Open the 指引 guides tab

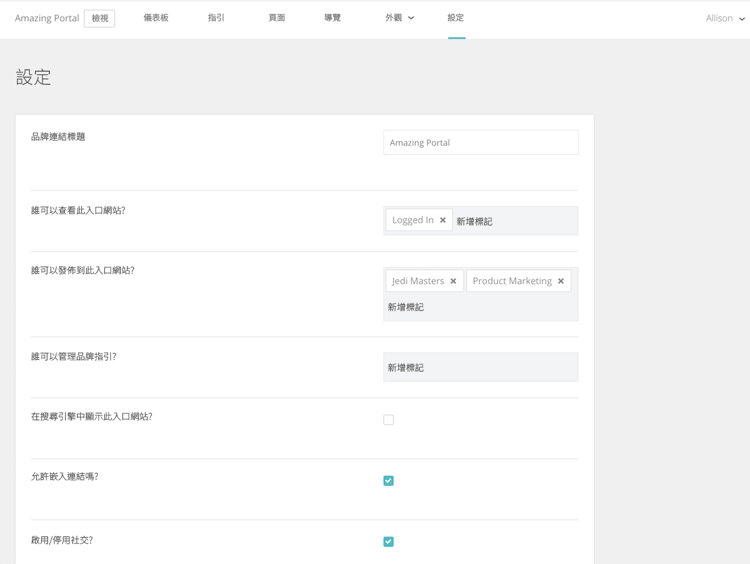click(x=216, y=18)
